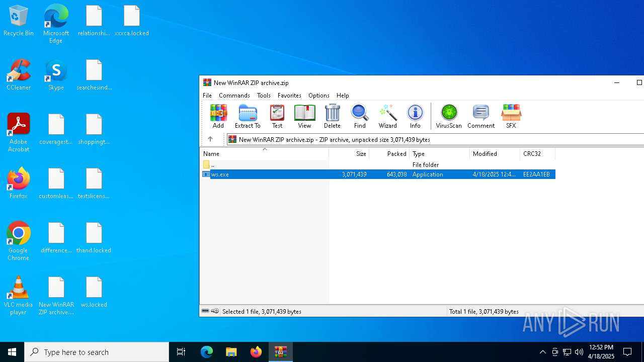Screen dimensions: 644x362
Task: Sort by the Type column header
Action: pos(440,154)
